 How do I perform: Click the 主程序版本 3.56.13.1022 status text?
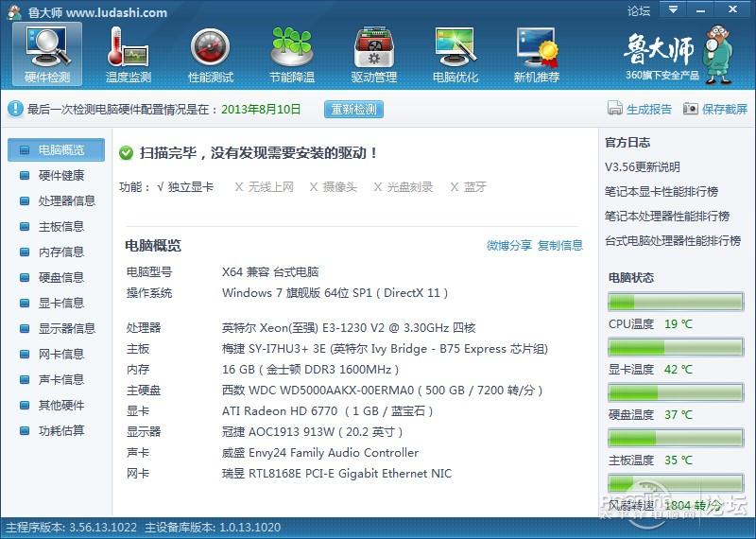pyautogui.click(x=72, y=528)
